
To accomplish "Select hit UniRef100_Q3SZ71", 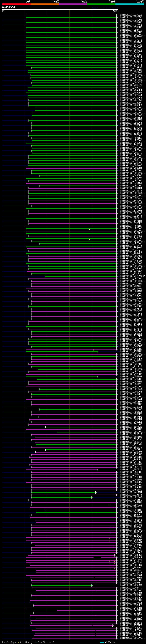I will pyautogui.click(x=131, y=85).
